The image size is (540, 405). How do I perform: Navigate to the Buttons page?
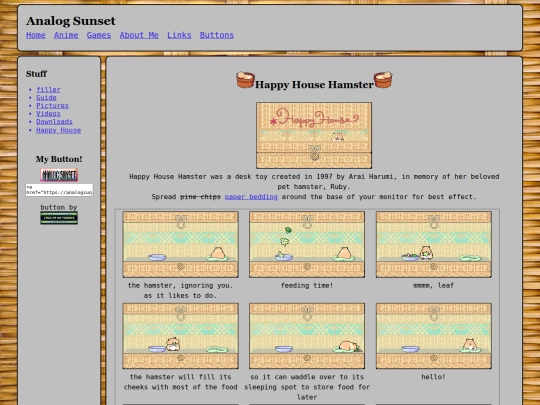(217, 35)
